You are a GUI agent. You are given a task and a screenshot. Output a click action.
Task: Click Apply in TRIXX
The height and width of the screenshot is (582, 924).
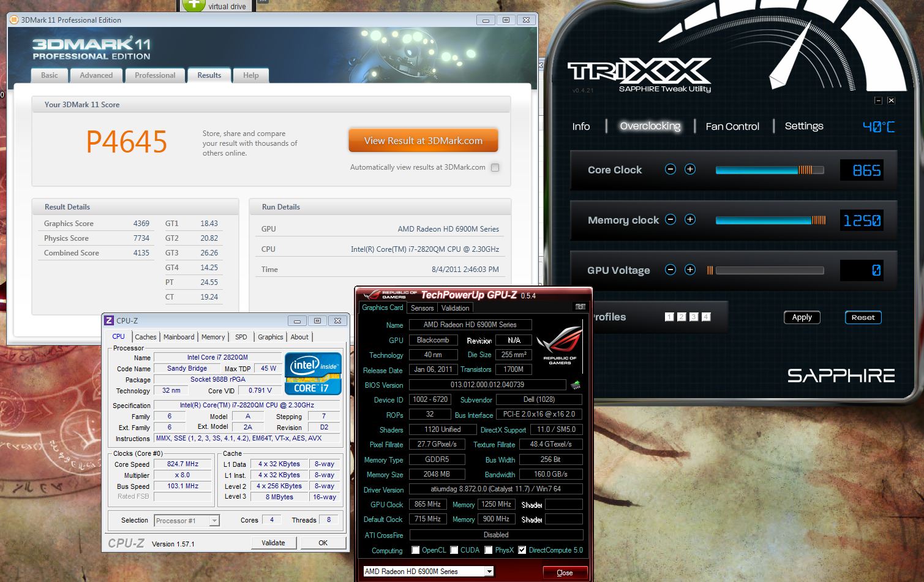802,317
